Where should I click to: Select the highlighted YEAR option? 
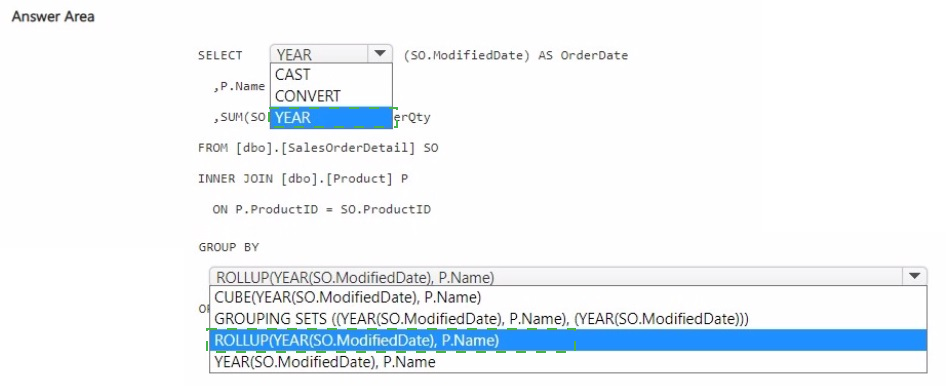(331, 118)
